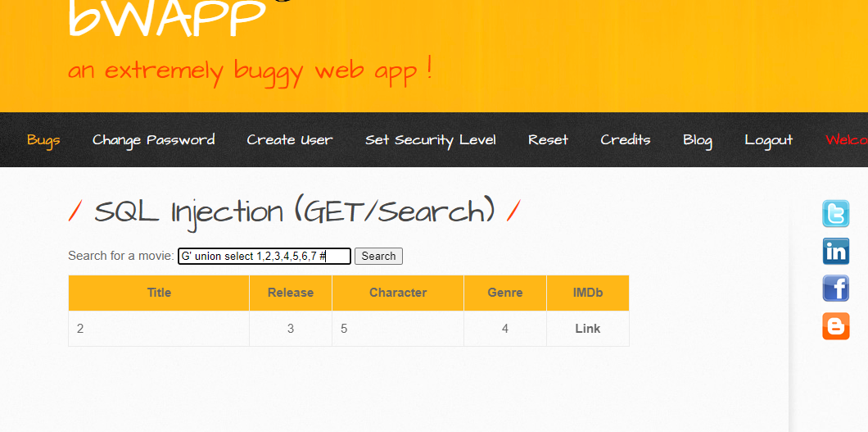This screenshot has width=868, height=432.
Task: Open the Blogger icon link
Action: 835,326
